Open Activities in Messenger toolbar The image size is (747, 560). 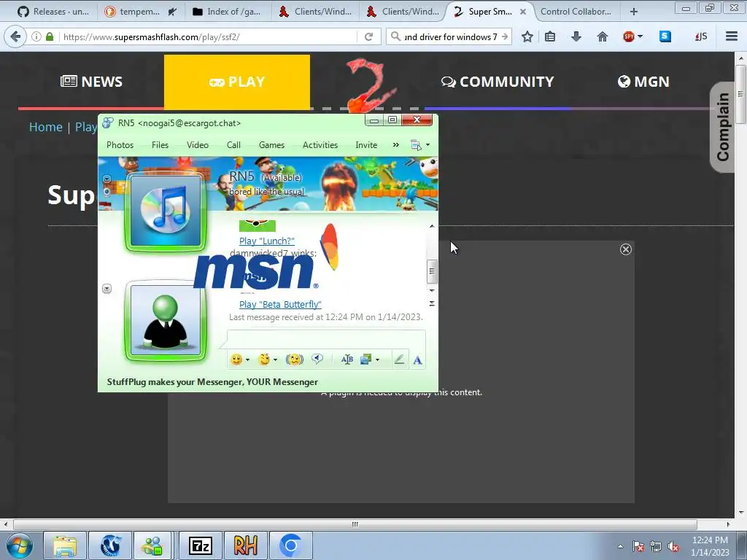[320, 145]
